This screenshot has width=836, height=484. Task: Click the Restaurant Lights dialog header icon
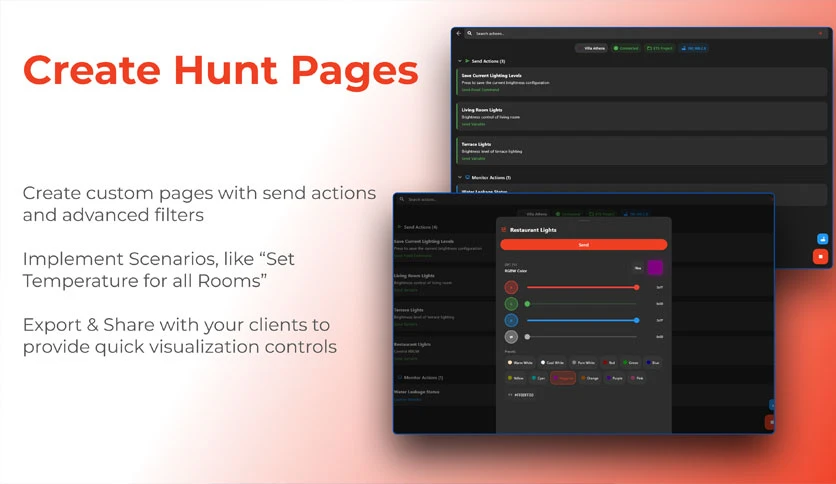pyautogui.click(x=503, y=230)
